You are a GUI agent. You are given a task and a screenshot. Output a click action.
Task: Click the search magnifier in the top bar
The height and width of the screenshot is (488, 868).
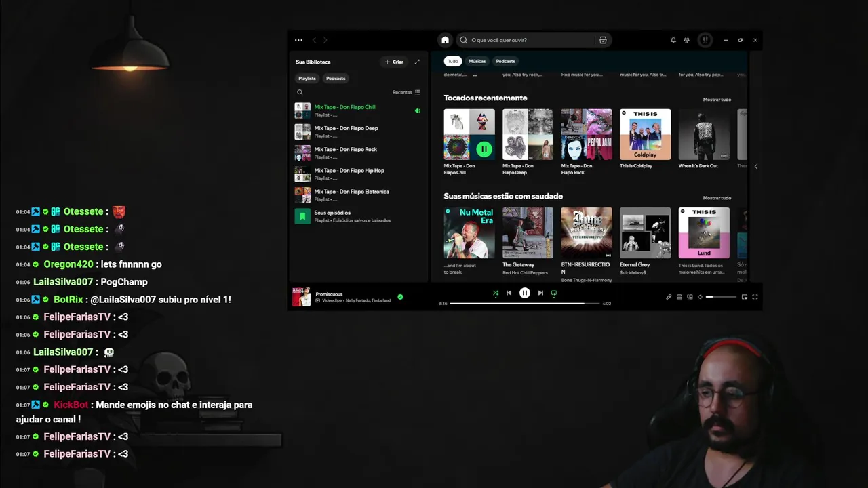coord(464,40)
